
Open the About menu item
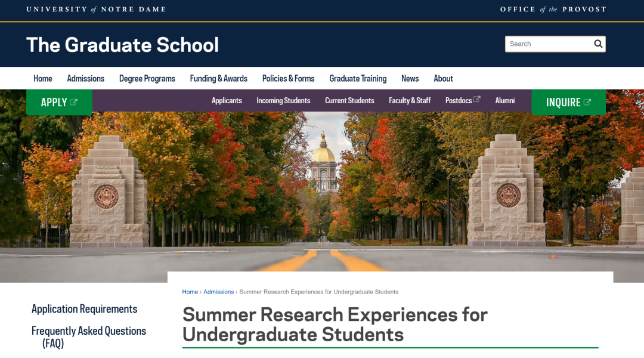pyautogui.click(x=443, y=78)
